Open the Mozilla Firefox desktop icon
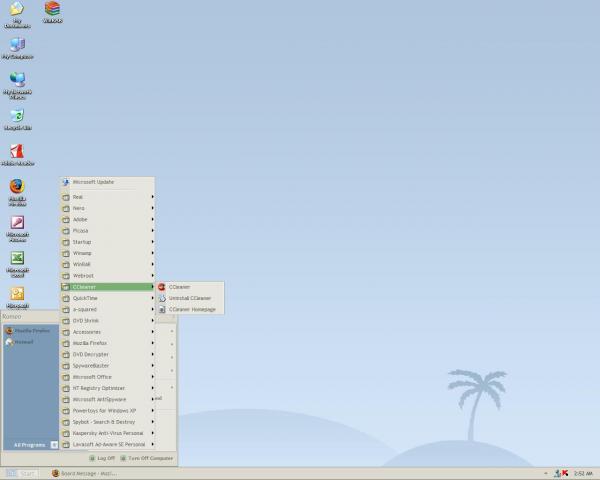This screenshot has height=480, width=600. (17, 193)
